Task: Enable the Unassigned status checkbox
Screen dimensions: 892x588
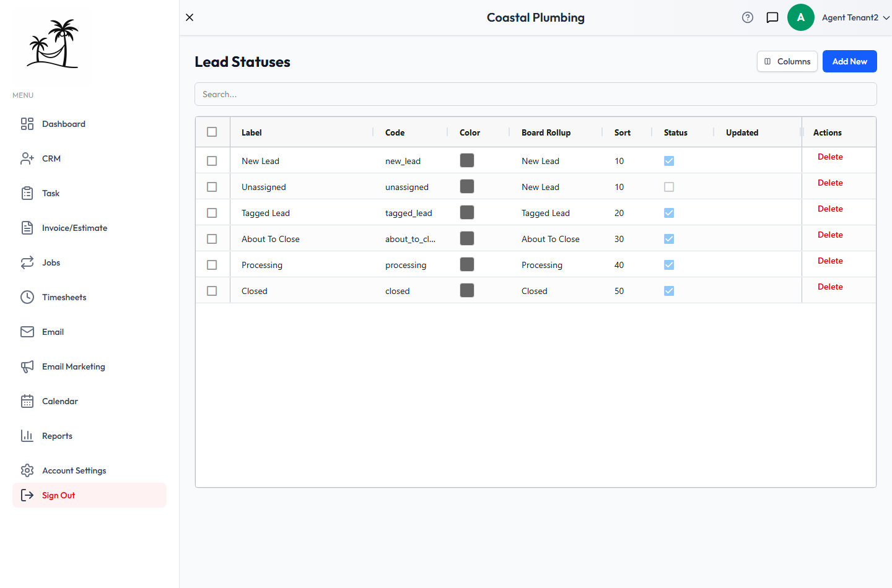Action: (669, 187)
